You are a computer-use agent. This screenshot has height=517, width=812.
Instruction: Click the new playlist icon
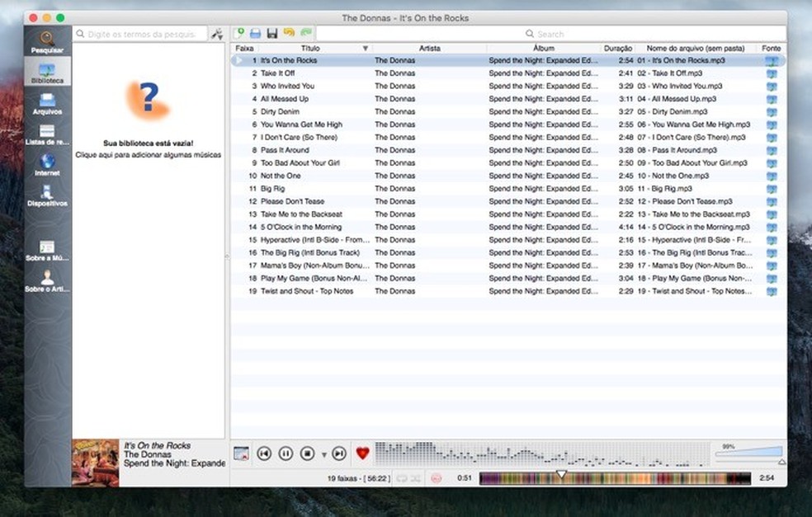click(x=238, y=34)
